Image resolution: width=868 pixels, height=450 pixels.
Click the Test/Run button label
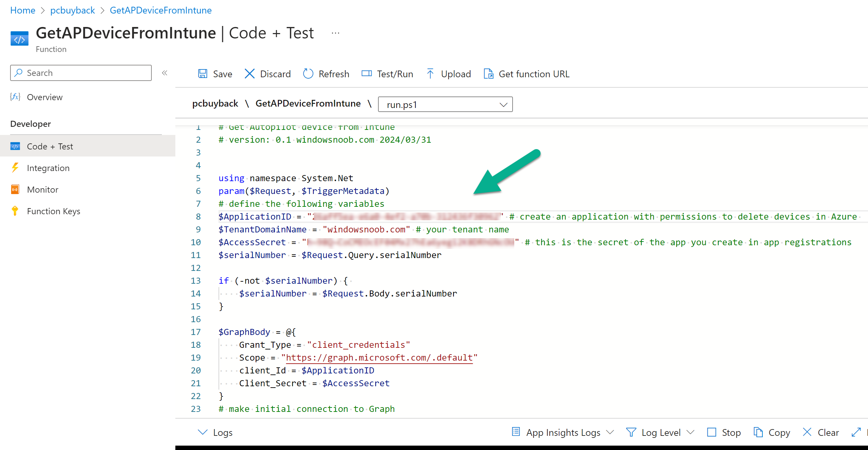pos(395,74)
